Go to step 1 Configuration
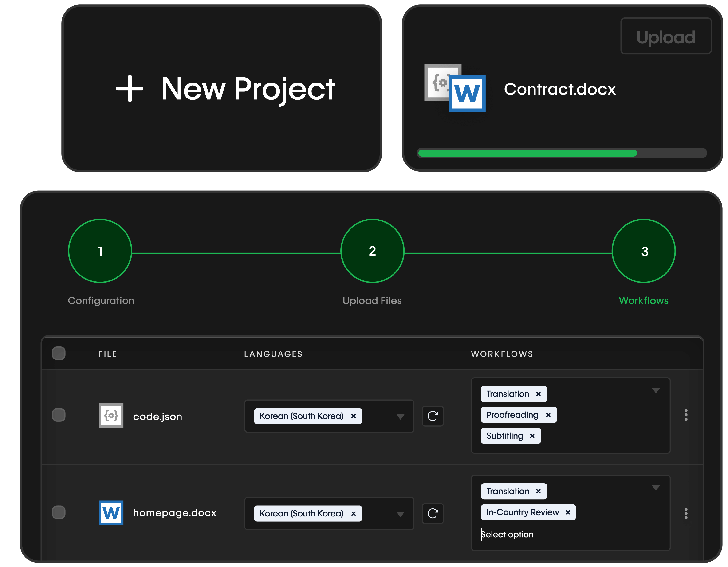The image size is (728, 567). [x=100, y=251]
